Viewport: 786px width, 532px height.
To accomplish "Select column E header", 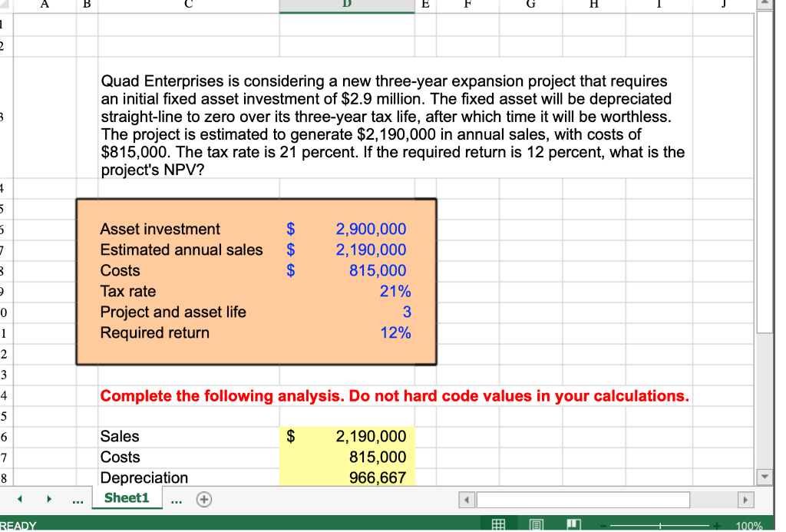I will [425, 5].
